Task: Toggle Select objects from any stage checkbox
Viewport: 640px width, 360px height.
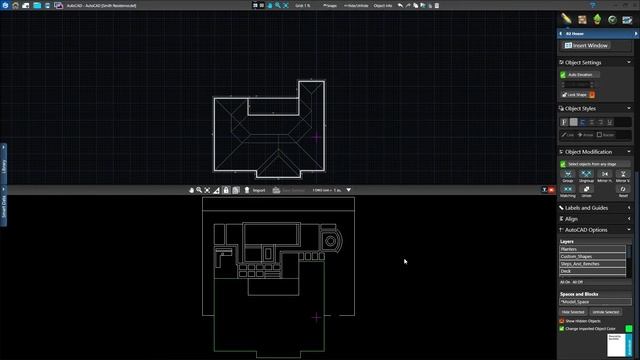Action: click(563, 164)
